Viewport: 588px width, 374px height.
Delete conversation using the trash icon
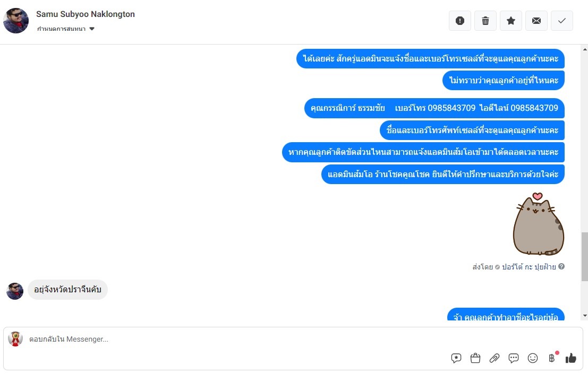(x=485, y=21)
